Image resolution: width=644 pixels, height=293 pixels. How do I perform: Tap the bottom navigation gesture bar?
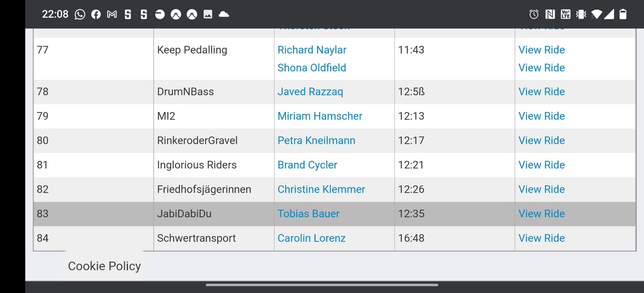(322, 285)
